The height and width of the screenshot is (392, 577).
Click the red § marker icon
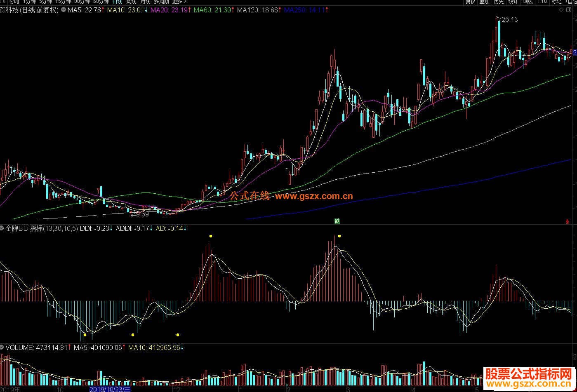point(567,222)
